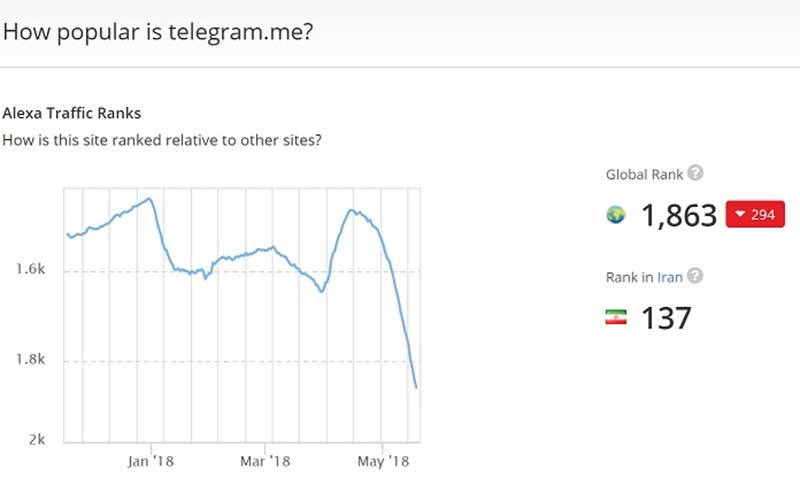The image size is (800, 500).
Task: Click the Jan '18 axis label
Action: pos(153,461)
